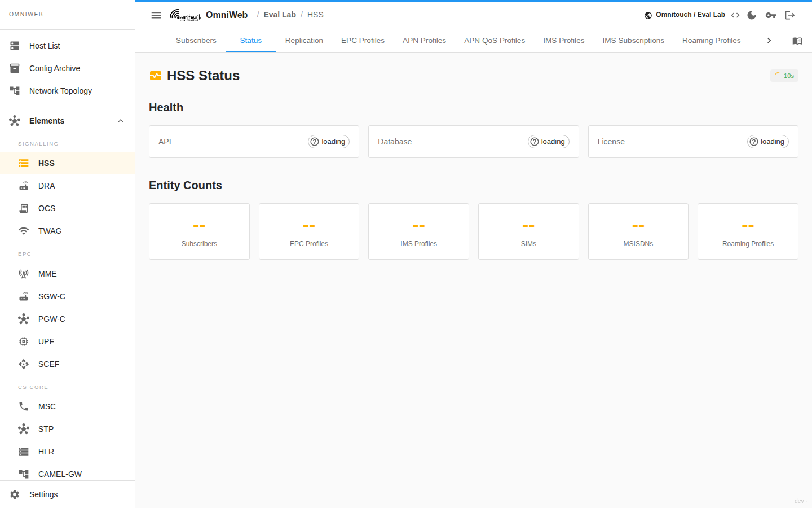Open STP element in sidebar
The width and height of the screenshot is (812, 508).
coord(68,429)
